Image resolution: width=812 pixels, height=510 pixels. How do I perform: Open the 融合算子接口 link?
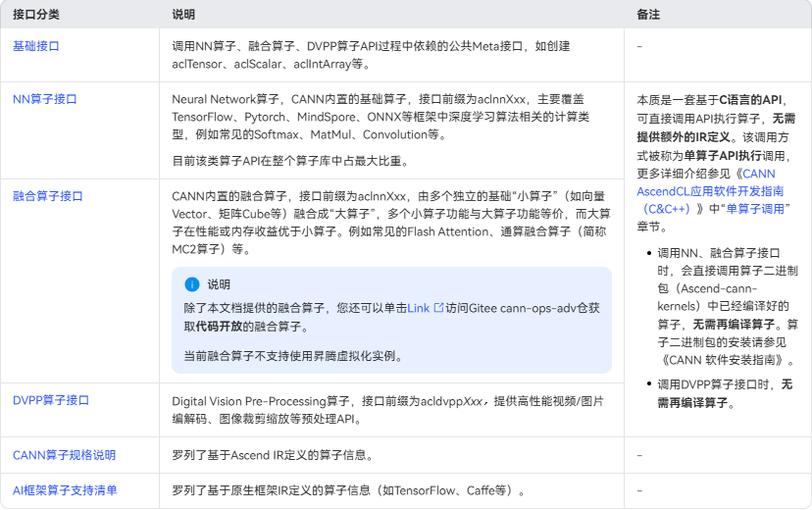tap(48, 196)
